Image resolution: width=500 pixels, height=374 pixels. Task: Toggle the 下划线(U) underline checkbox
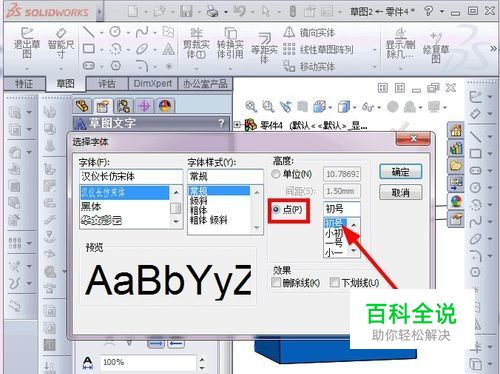point(334,283)
